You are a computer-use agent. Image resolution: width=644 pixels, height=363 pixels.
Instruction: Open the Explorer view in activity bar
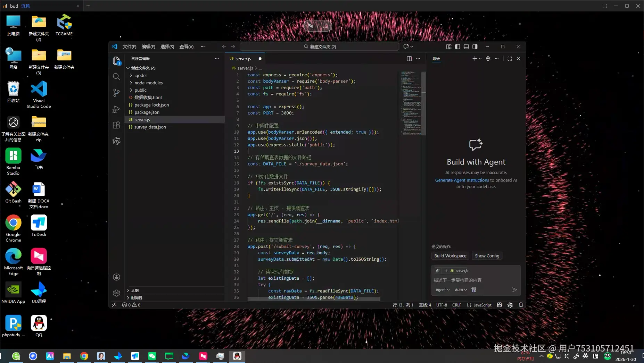[x=116, y=61]
